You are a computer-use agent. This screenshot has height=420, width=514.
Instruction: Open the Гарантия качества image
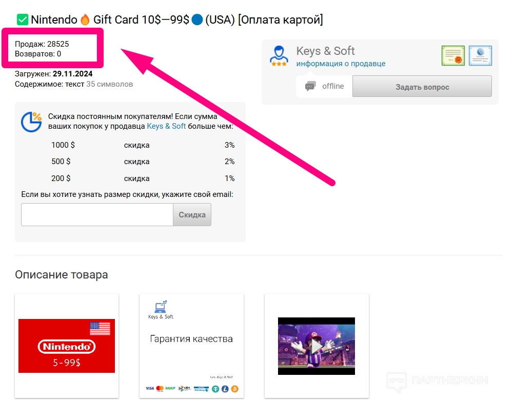(191, 346)
